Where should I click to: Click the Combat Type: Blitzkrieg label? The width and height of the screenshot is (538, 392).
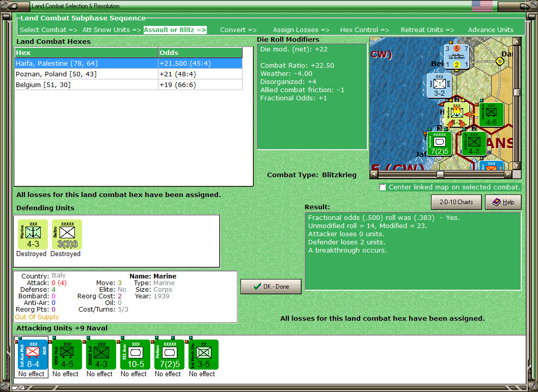tap(312, 175)
